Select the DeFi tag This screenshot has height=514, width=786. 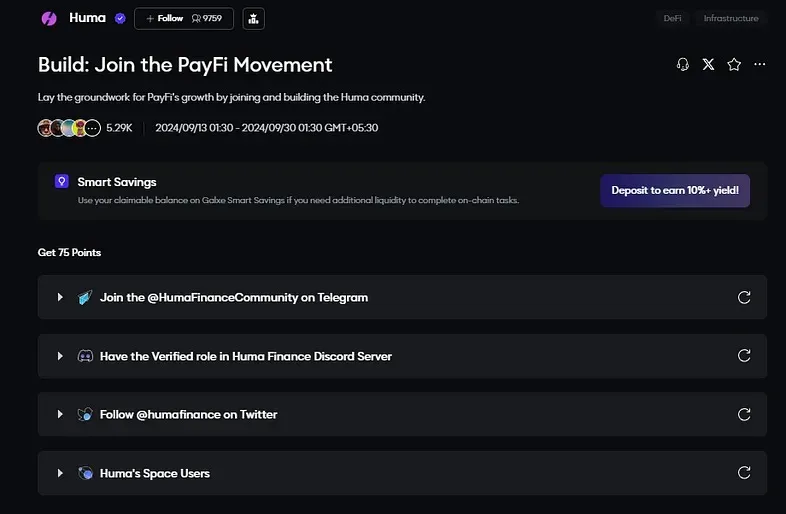(672, 19)
